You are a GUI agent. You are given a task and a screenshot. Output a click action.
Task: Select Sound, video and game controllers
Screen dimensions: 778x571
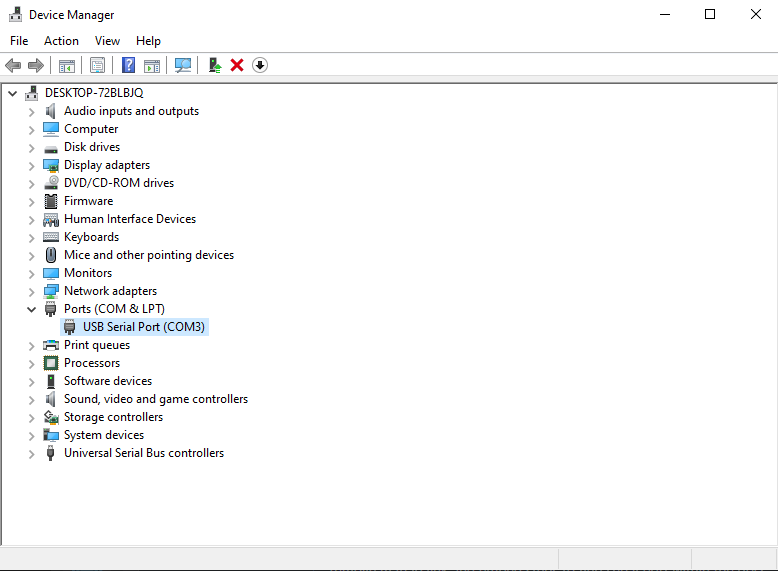point(155,399)
